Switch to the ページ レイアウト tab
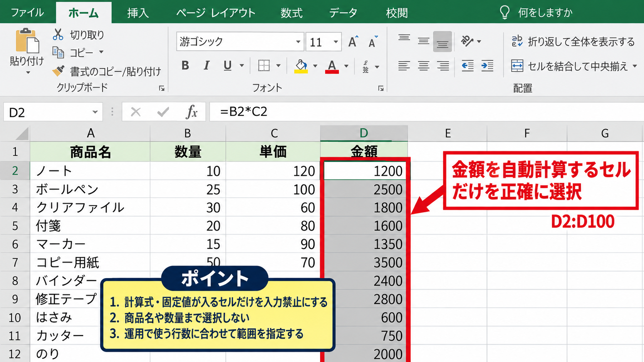The width and height of the screenshot is (644, 362). [x=216, y=13]
